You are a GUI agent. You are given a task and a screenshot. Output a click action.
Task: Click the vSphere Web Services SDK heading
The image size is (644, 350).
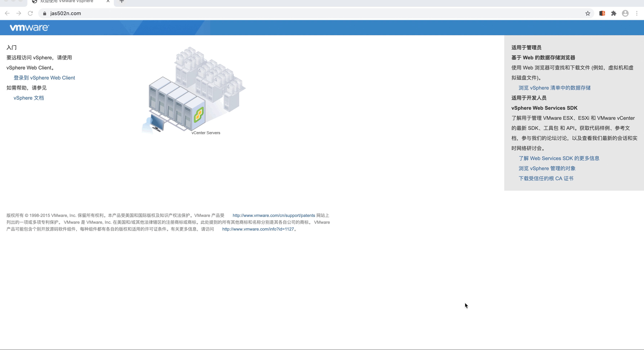544,108
